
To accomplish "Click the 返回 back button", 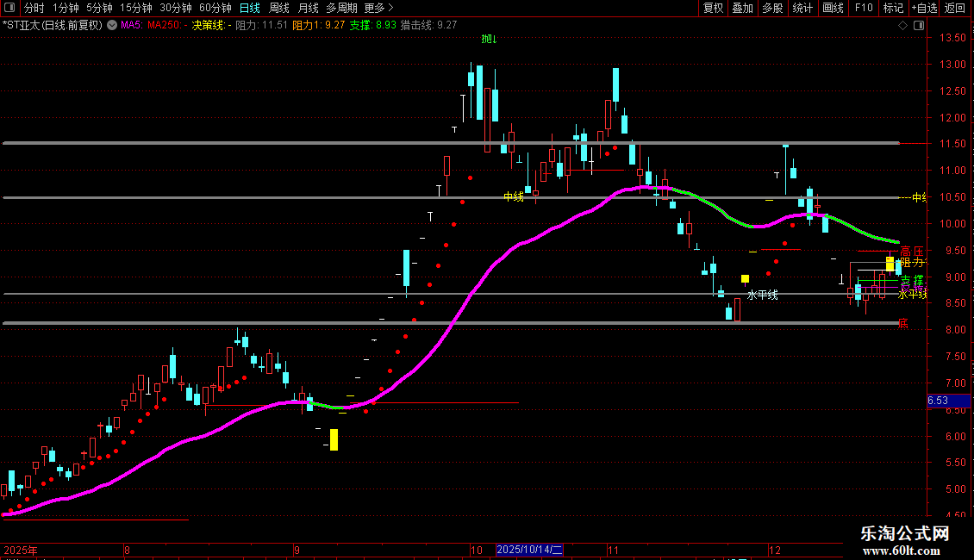I will tap(955, 8).
